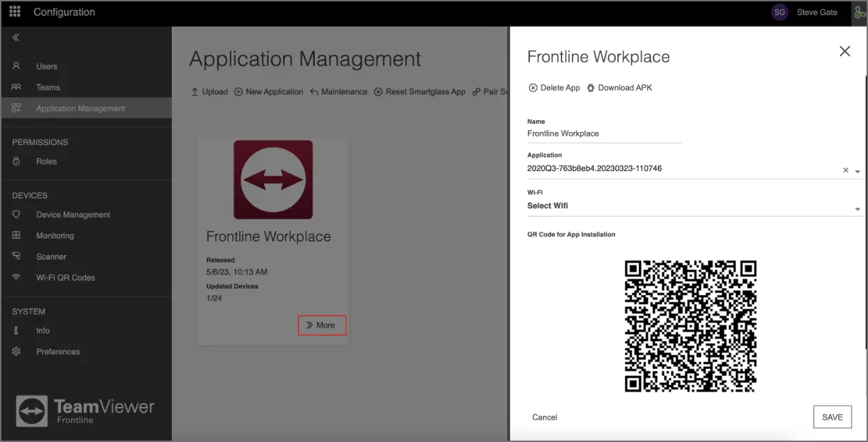
Task: Click Maintenance in toolbar
Action: coord(338,91)
